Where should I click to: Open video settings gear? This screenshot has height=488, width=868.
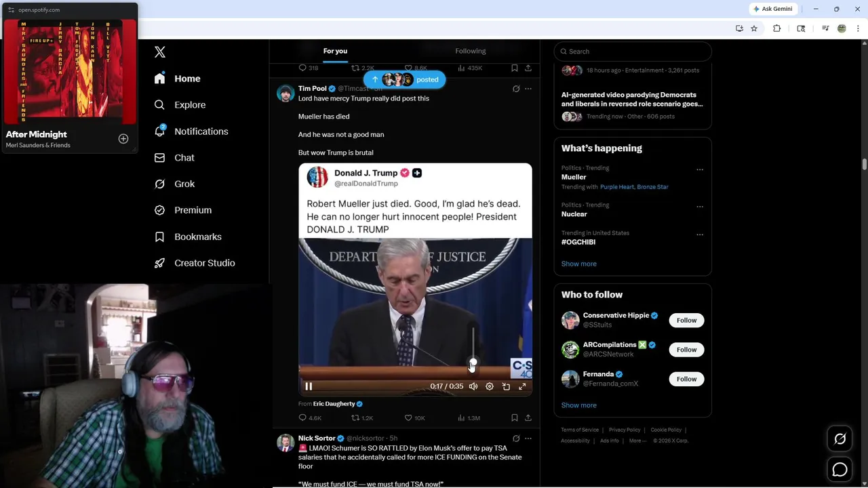point(490,386)
